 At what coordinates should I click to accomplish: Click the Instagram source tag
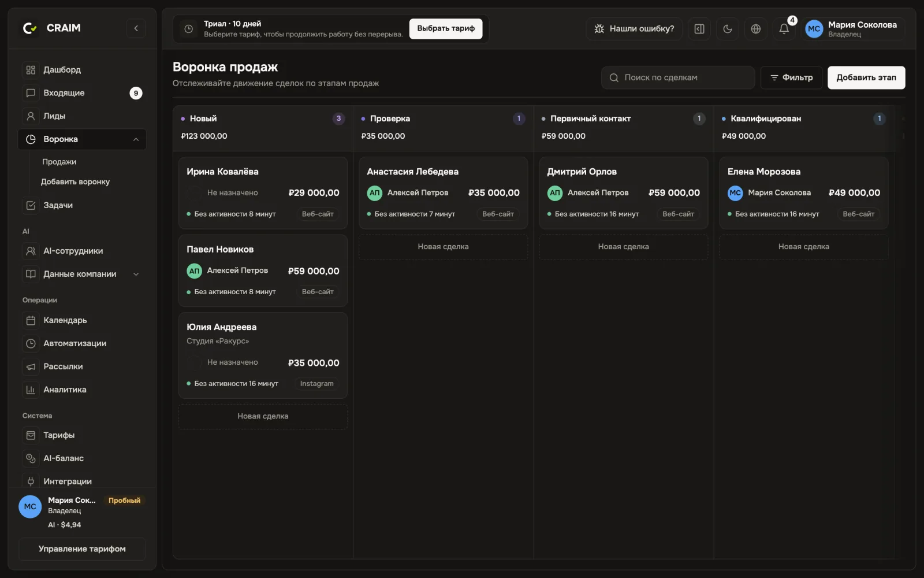pos(316,384)
